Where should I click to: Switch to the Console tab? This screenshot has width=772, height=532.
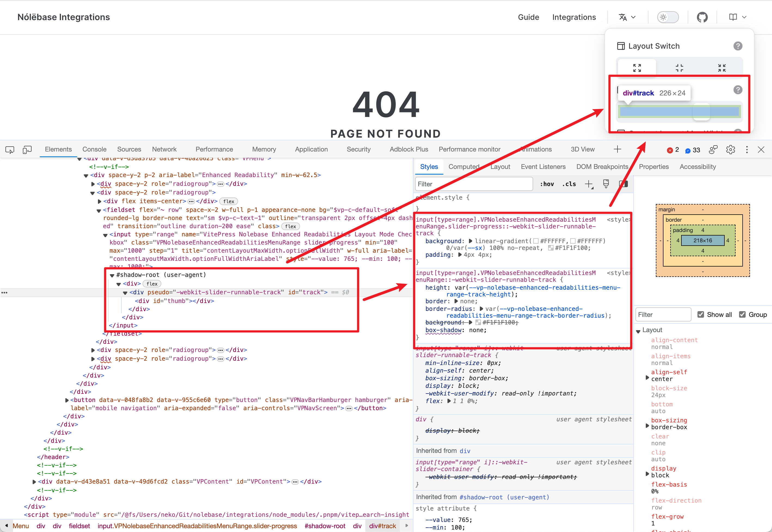[x=94, y=149]
